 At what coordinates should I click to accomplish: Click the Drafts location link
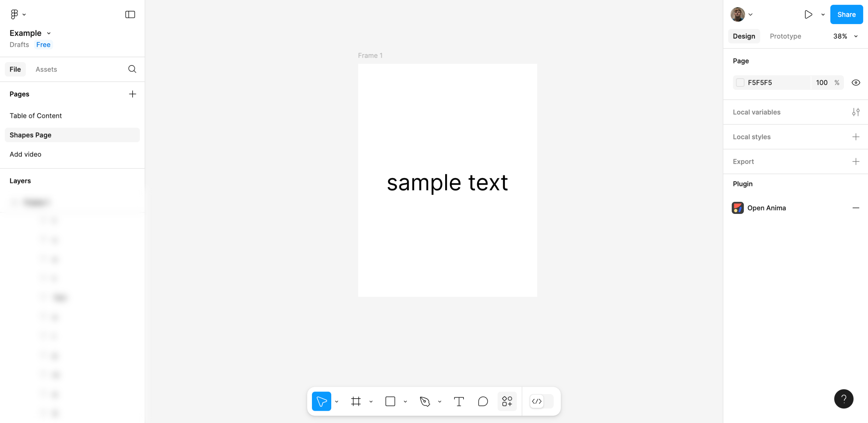19,45
